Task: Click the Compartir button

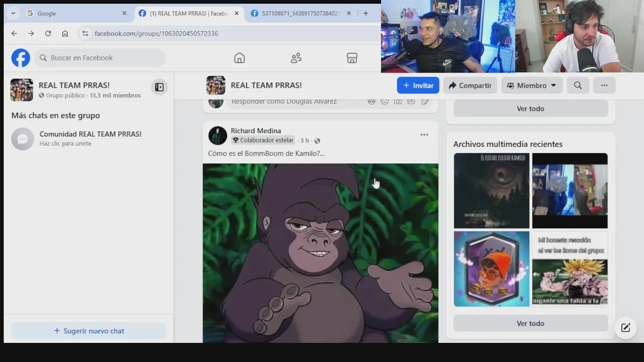Action: (470, 85)
